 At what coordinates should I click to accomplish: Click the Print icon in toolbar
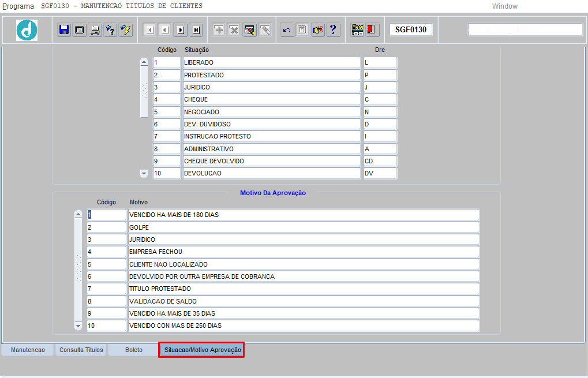(x=95, y=29)
